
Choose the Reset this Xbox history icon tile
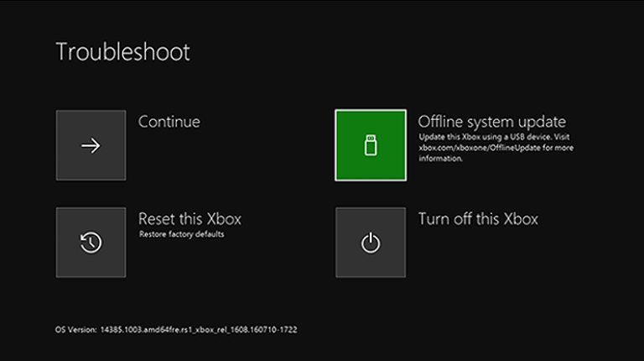pos(91,242)
